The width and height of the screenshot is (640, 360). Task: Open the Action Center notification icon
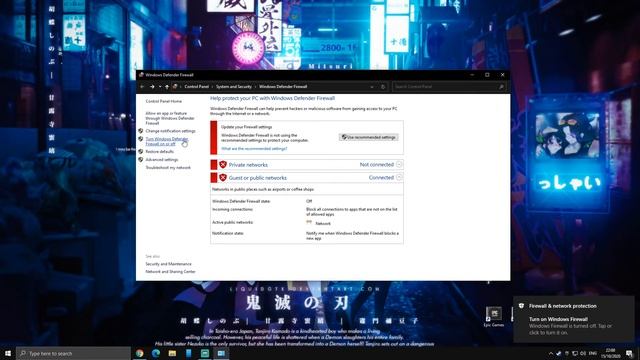(629, 353)
